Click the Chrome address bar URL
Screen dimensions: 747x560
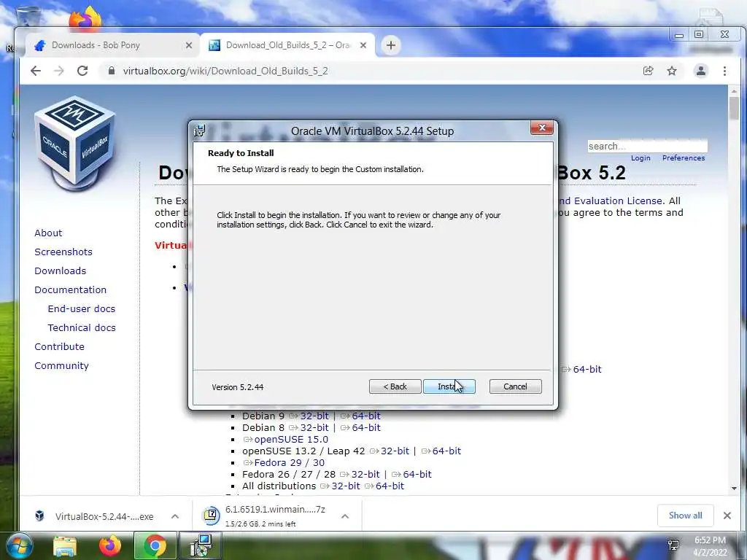click(225, 71)
